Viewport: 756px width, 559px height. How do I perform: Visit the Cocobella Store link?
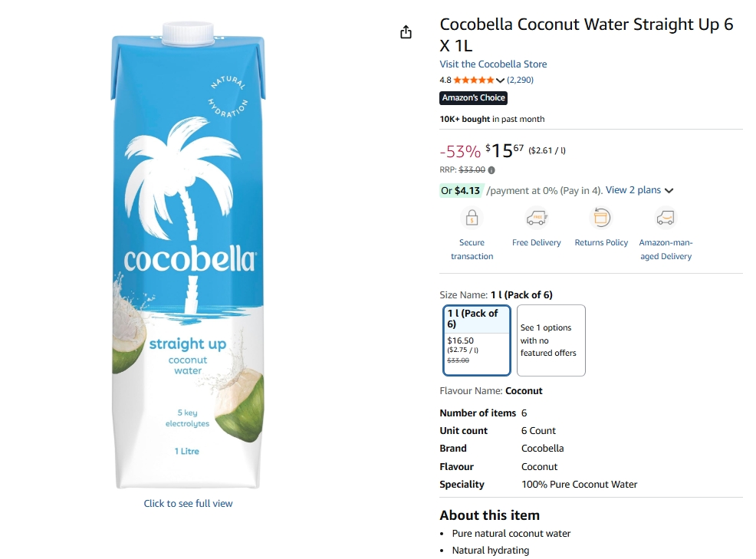493,64
